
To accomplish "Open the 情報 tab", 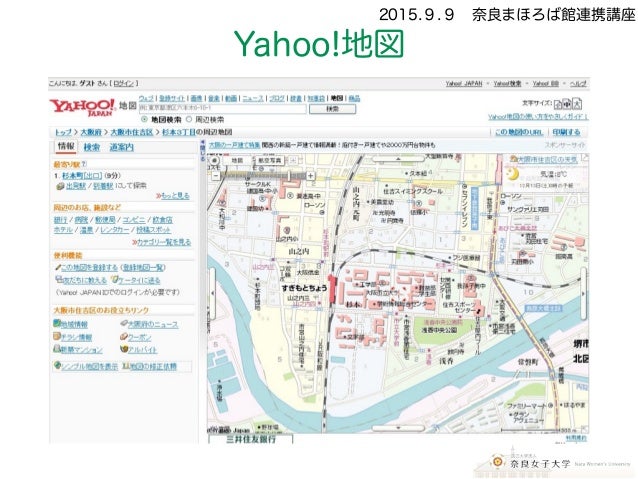I will [x=66, y=147].
